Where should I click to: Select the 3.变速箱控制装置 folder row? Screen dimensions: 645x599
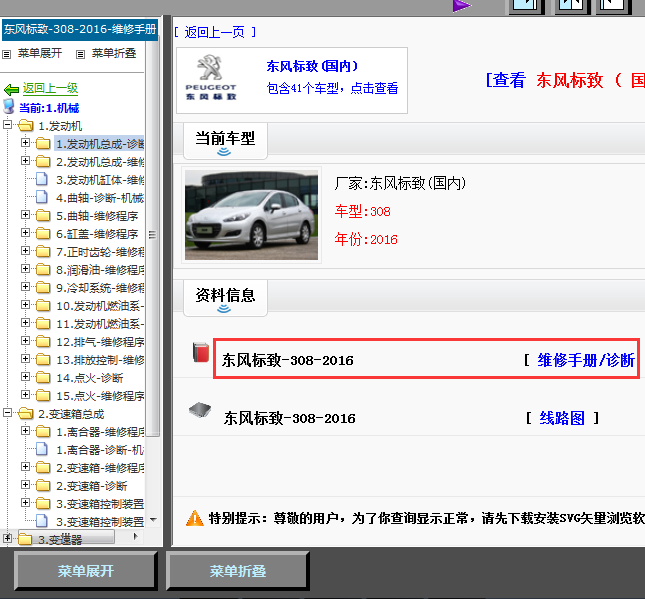pos(100,504)
